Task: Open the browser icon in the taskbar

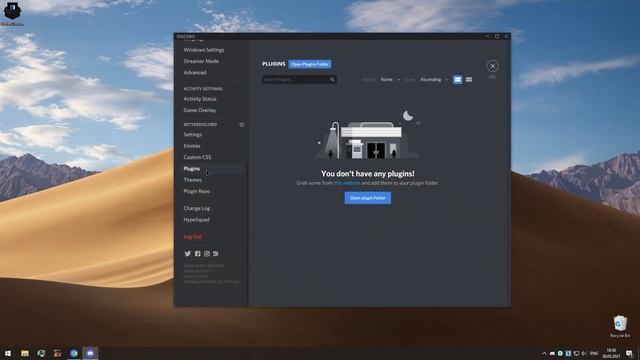Action: pos(74,353)
